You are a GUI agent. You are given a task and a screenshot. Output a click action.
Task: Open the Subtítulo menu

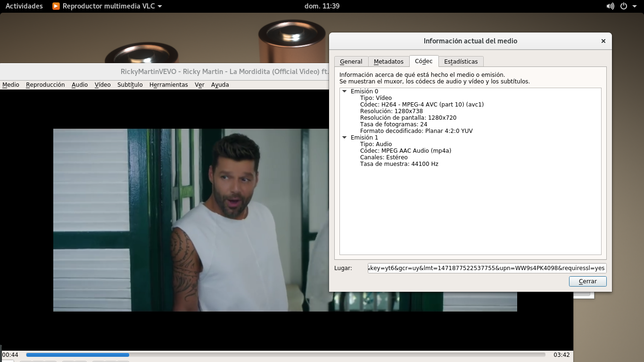click(x=130, y=85)
